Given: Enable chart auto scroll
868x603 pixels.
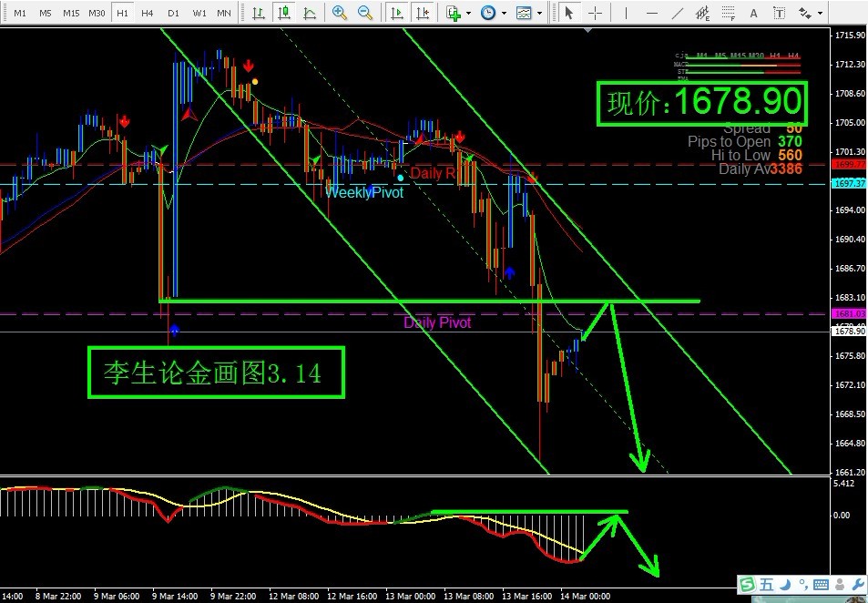Looking at the screenshot, I should point(396,13).
